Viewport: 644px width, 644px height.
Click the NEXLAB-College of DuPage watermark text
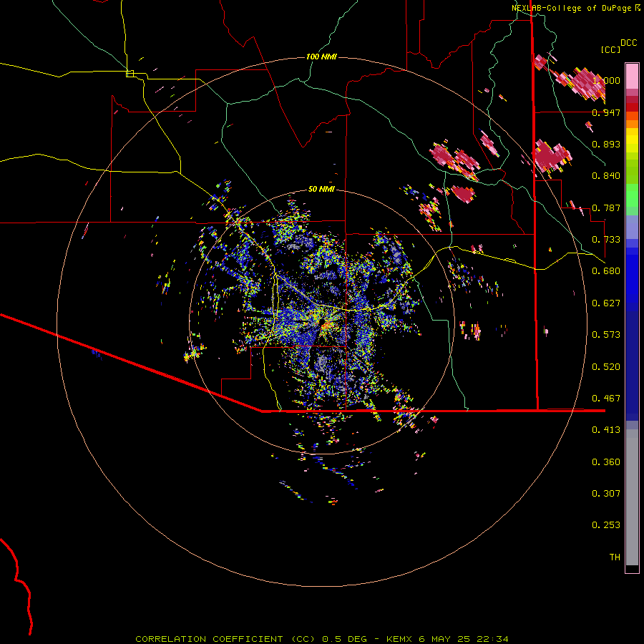571,8
